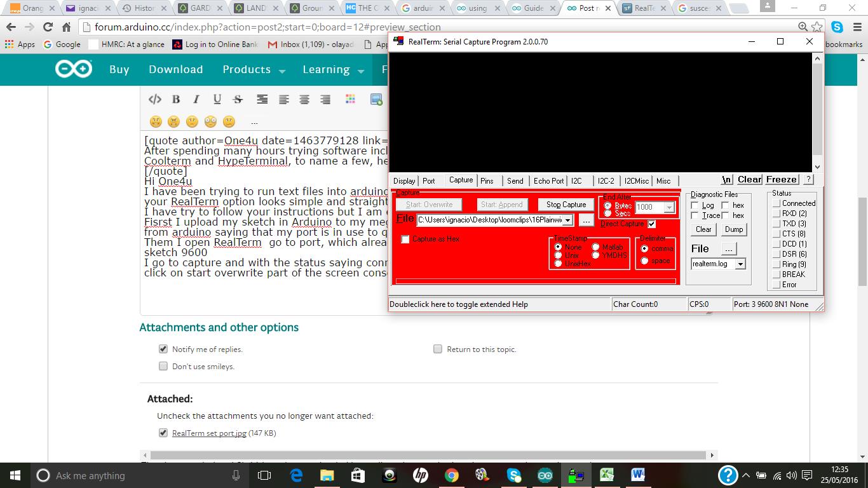868x488 pixels.
Task: Expand the realterm.log diagnostic file dropdown
Action: coord(740,264)
